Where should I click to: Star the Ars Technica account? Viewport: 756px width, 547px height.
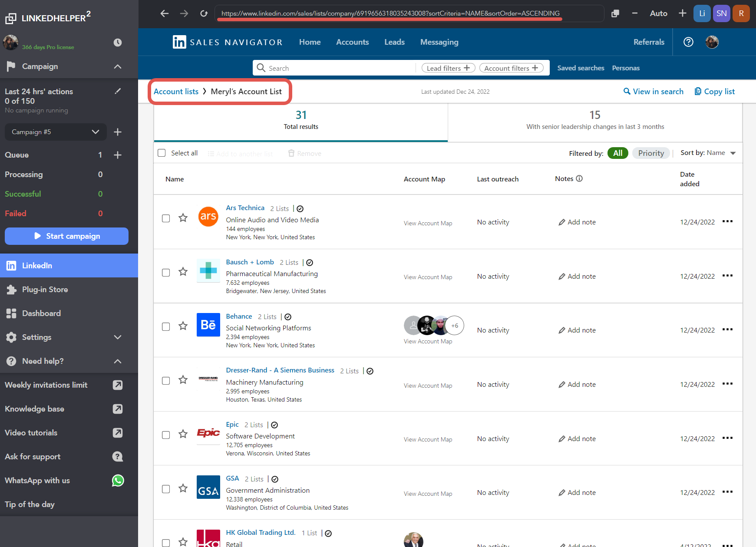point(183,218)
